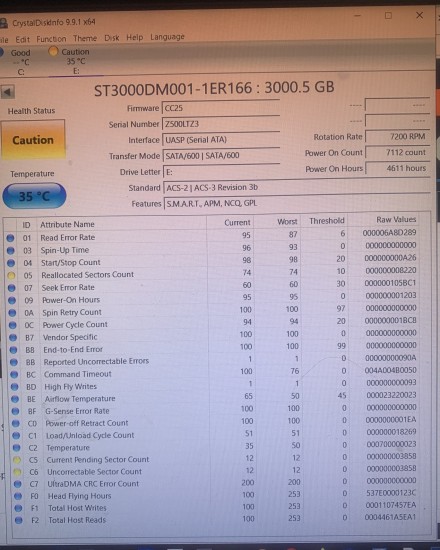Click the blue status icon for Load/Unload Cycle Count

pos(16,436)
